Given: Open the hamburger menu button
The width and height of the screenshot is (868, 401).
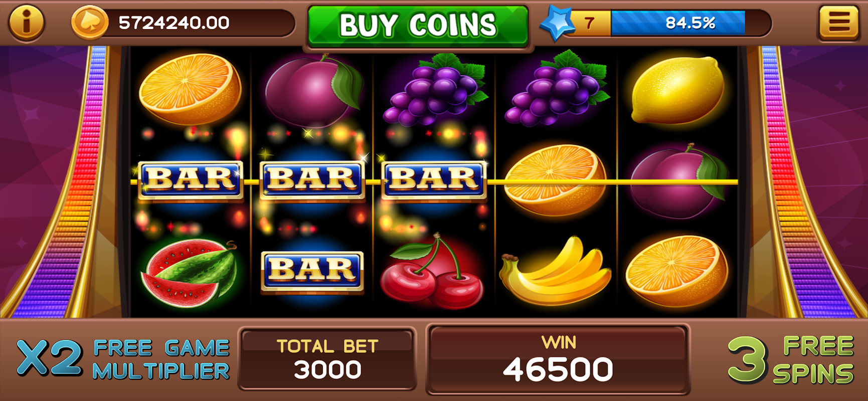Looking at the screenshot, I should coord(839,23).
